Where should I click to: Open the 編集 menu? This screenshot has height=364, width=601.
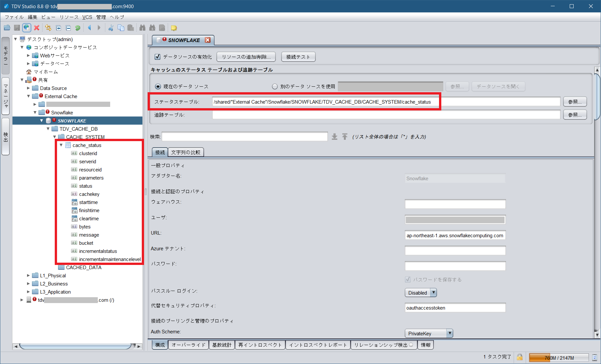click(x=33, y=17)
